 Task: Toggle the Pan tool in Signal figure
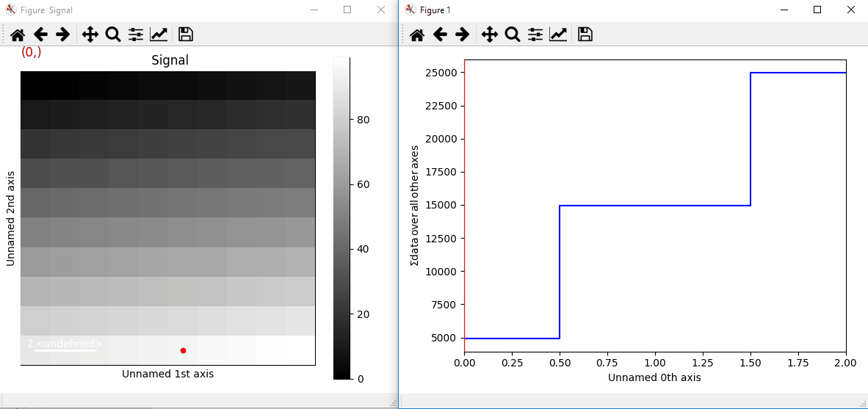click(90, 35)
